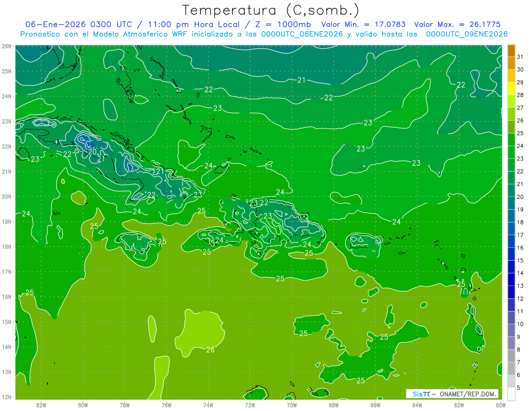
Task: Click the title "Temperatura (C,somb.)"
Action: (x=271, y=10)
